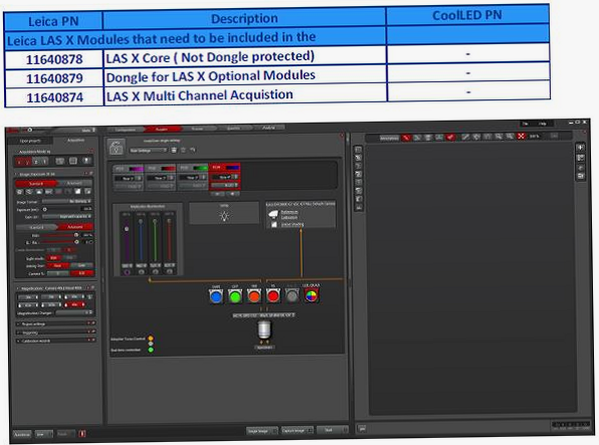Toggle power under the purple illumination slider
Image resolution: width=599 pixels, height=445 pixels.
127,272
